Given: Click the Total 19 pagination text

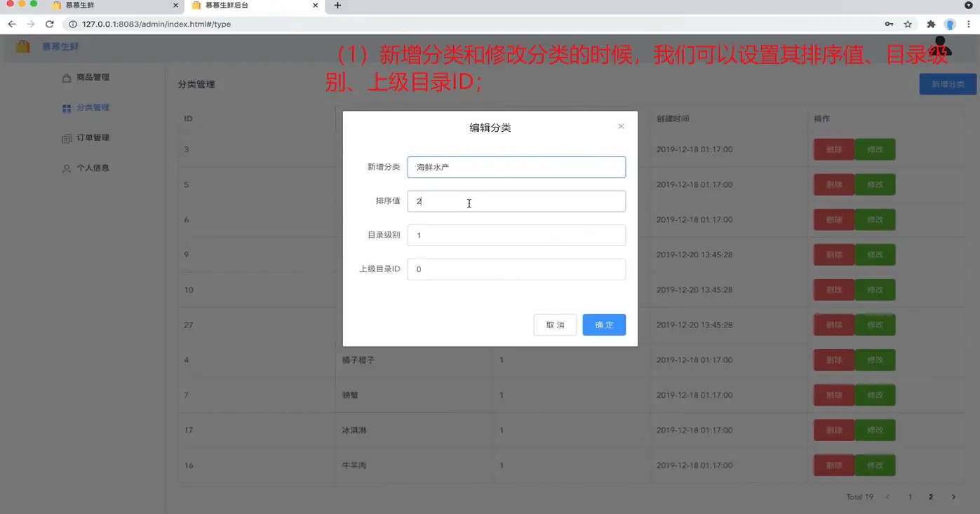Looking at the screenshot, I should pyautogui.click(x=859, y=497).
